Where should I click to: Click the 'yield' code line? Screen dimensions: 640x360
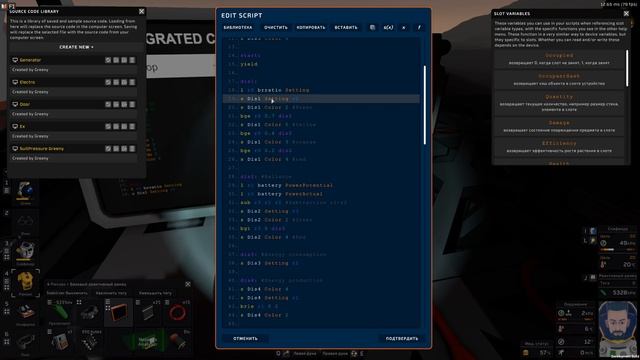(x=249, y=64)
